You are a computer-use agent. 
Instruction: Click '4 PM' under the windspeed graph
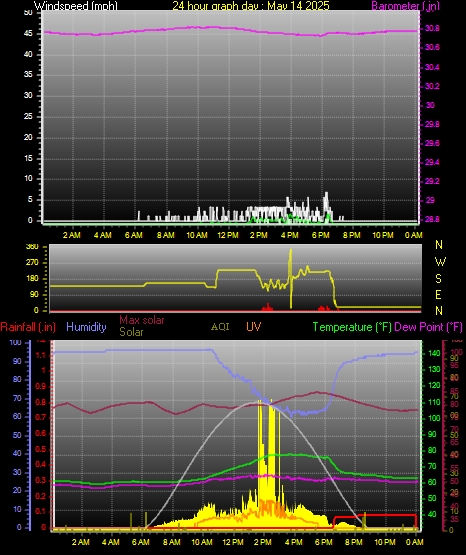[290, 235]
